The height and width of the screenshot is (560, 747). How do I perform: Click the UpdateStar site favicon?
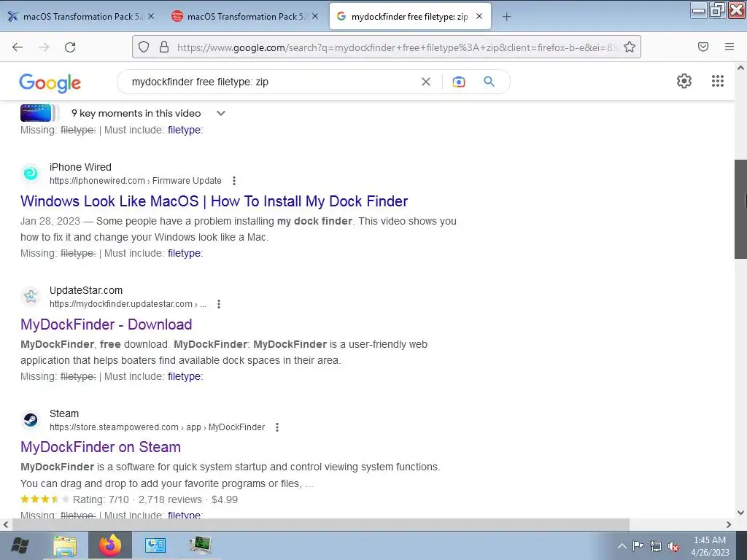point(31,297)
